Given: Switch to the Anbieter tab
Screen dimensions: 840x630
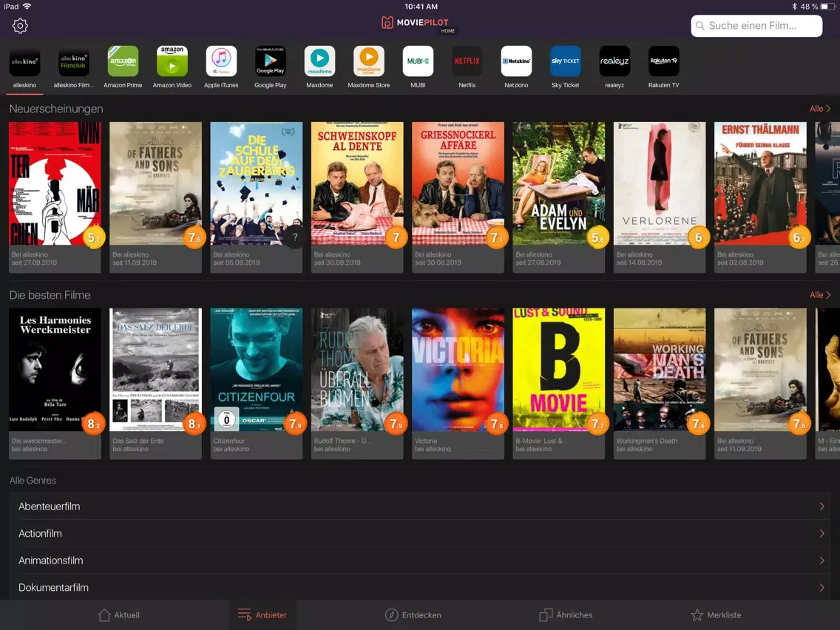Looking at the screenshot, I should pyautogui.click(x=262, y=615).
